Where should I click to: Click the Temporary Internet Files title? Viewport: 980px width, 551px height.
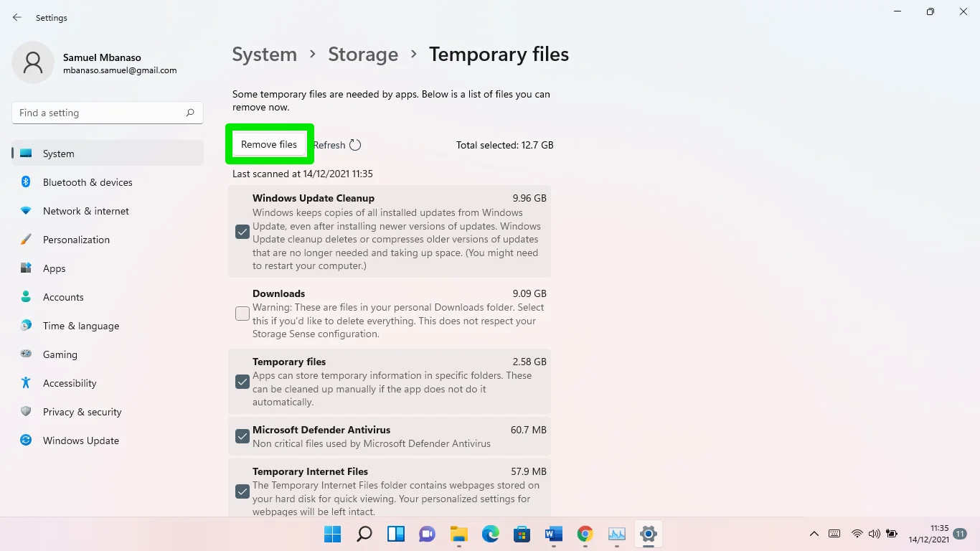(x=310, y=471)
